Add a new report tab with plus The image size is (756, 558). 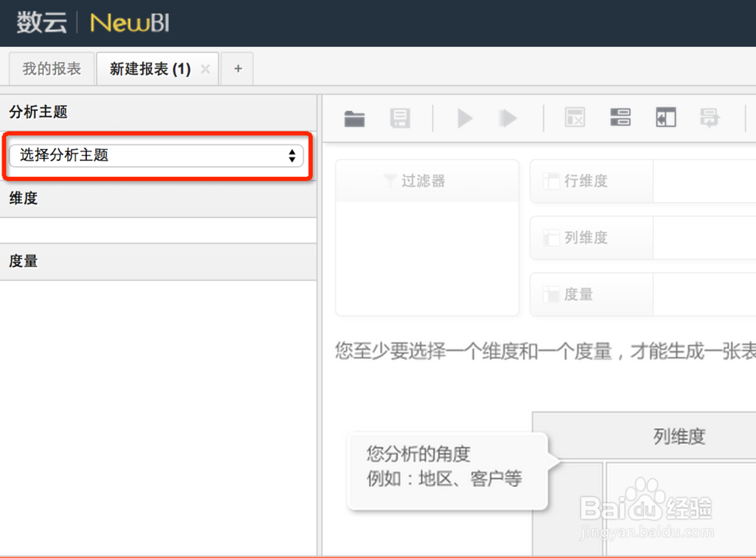tap(237, 69)
